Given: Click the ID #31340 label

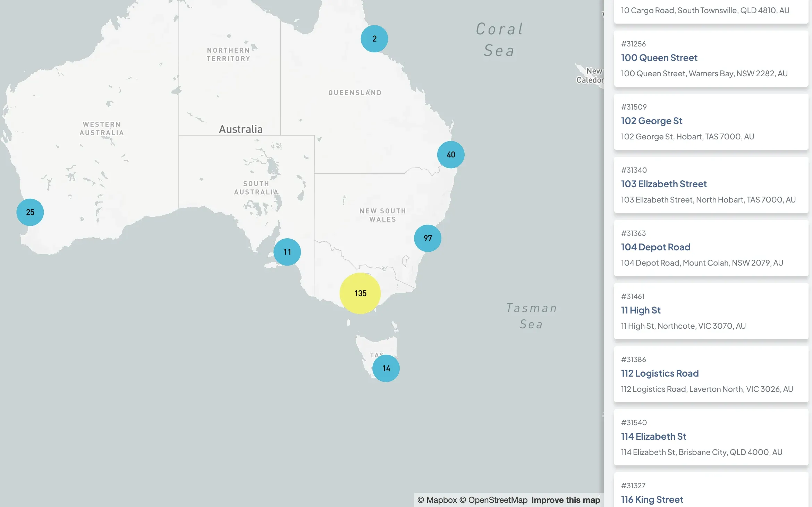Looking at the screenshot, I should tap(634, 170).
